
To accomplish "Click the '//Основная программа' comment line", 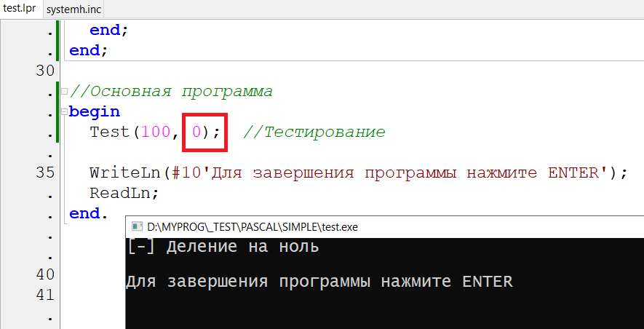I will [x=171, y=92].
